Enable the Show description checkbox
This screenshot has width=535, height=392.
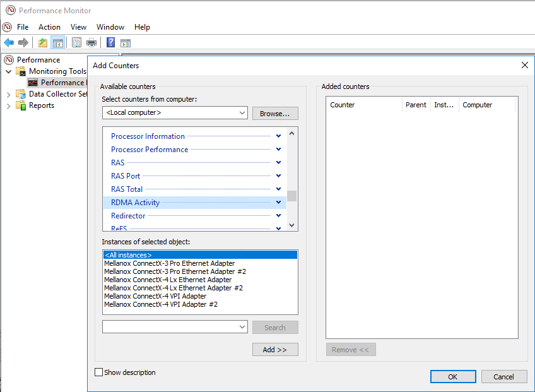98,372
